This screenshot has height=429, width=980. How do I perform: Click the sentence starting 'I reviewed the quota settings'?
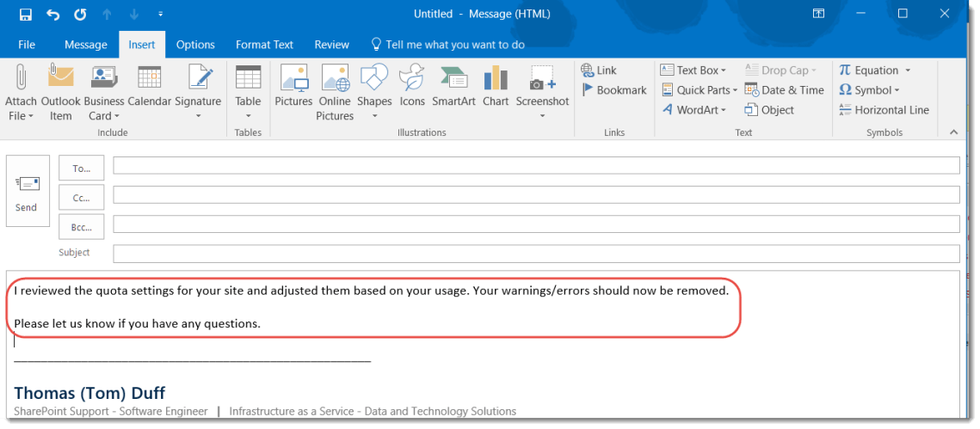tap(371, 291)
